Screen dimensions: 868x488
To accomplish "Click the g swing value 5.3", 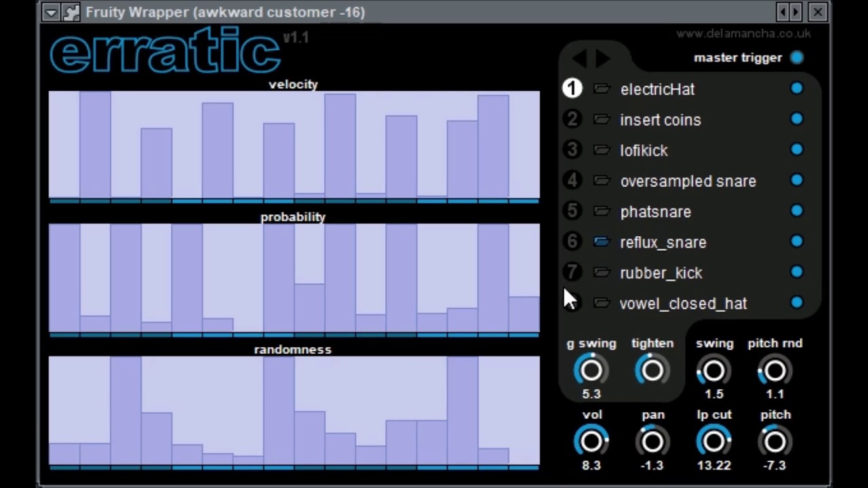I will [591, 394].
